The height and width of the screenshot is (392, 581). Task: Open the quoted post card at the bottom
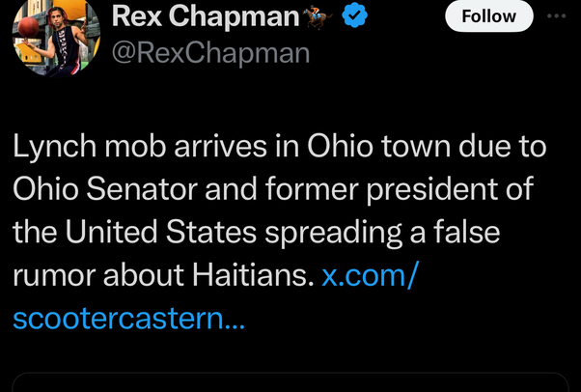coord(290,382)
